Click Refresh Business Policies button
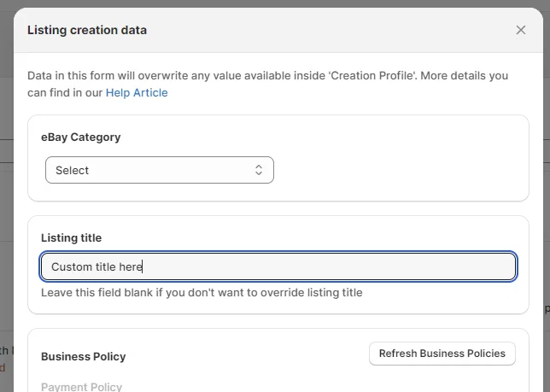Viewport: 550px width, 392px height. 442,354
